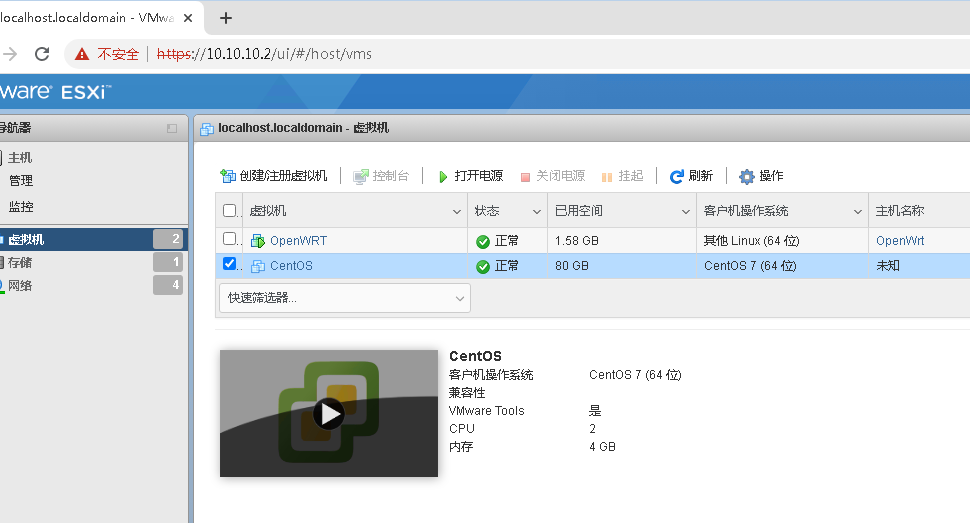Open the 控制台 console button
The width and height of the screenshot is (970, 523).
[x=381, y=176]
